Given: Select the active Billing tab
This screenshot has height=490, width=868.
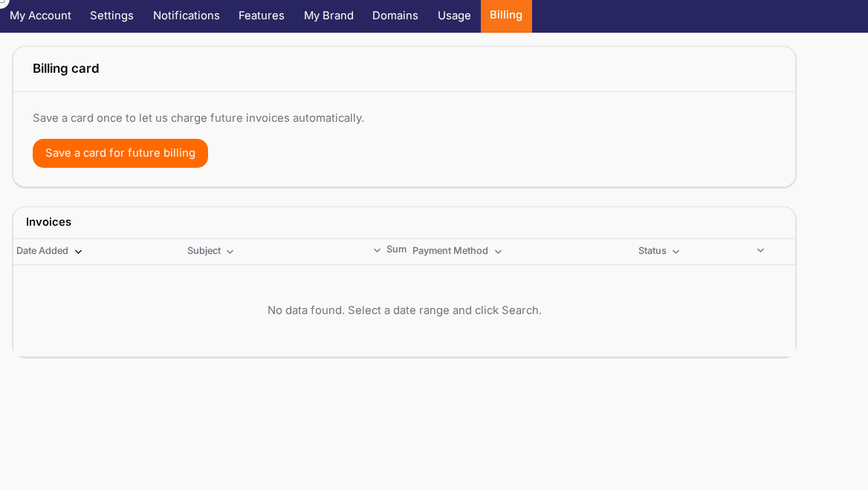Looking at the screenshot, I should coord(506,16).
